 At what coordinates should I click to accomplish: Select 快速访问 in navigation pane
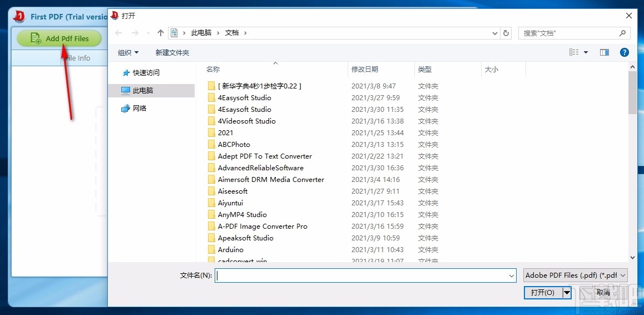point(145,73)
